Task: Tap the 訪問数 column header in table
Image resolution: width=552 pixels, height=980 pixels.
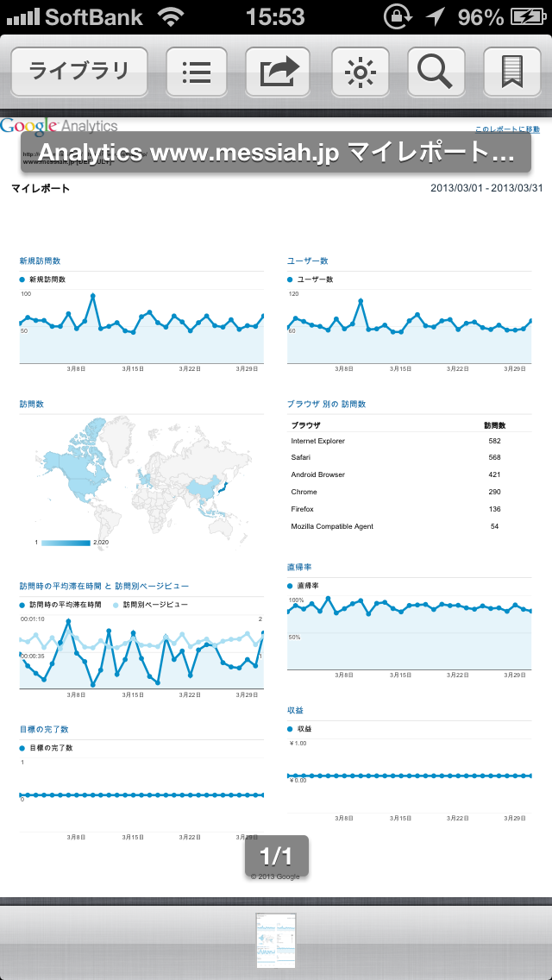Action: coord(494,425)
